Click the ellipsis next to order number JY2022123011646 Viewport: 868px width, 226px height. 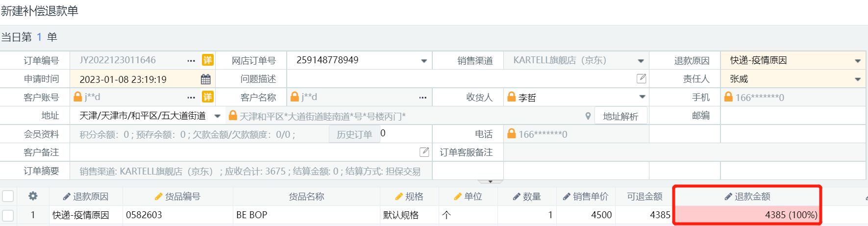(x=191, y=61)
